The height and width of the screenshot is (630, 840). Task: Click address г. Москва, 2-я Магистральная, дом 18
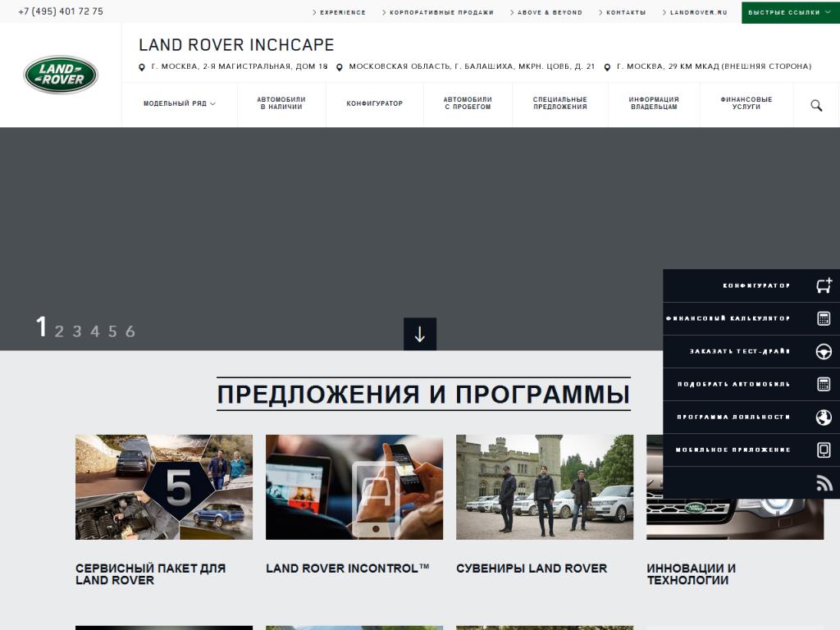(x=240, y=66)
